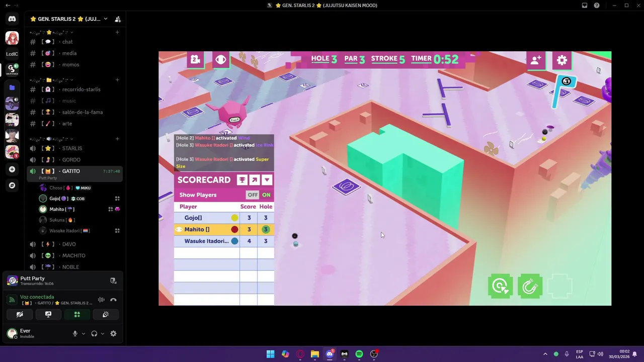This screenshot has width=644, height=362.
Task: Toggle noise suppression waveform icon
Action: (101, 300)
